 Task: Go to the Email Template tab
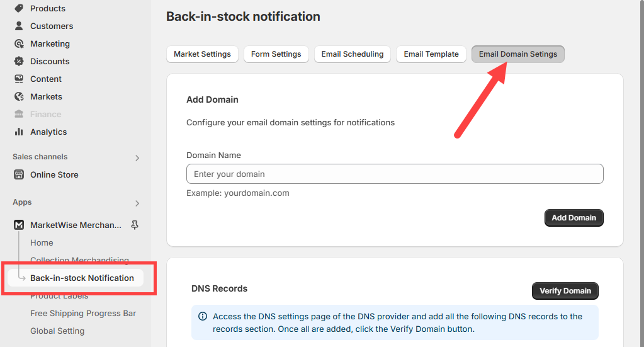431,54
